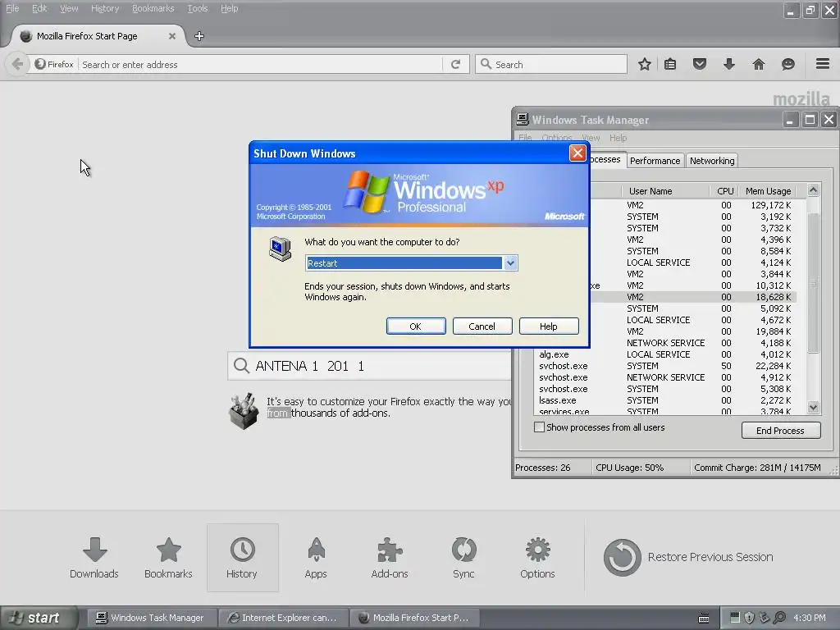
Task: Go to home page via house icon
Action: (x=759, y=64)
